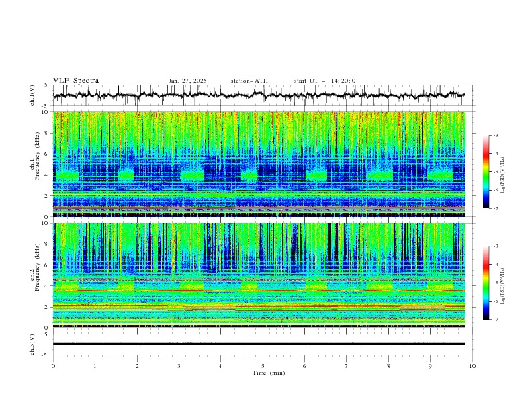Click ch.2 color bar tick "-6"

tap(496, 301)
